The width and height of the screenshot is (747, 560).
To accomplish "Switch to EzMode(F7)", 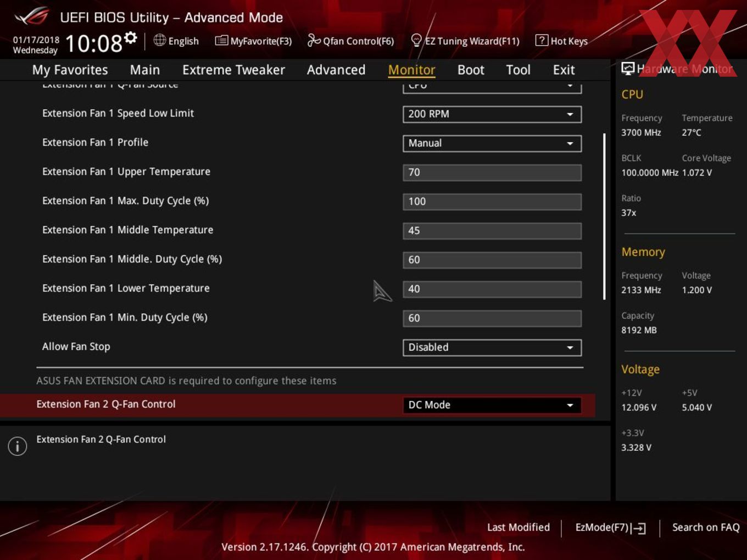I will pos(610,528).
